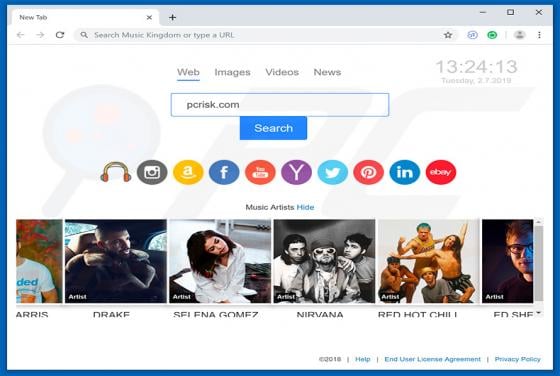
Task: Open the Drake artist thumbnail
Action: coord(116,261)
